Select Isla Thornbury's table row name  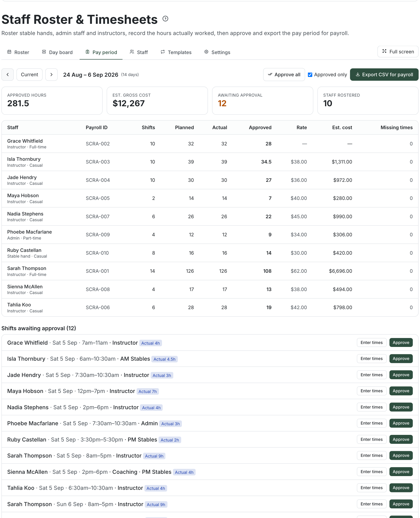point(24,159)
